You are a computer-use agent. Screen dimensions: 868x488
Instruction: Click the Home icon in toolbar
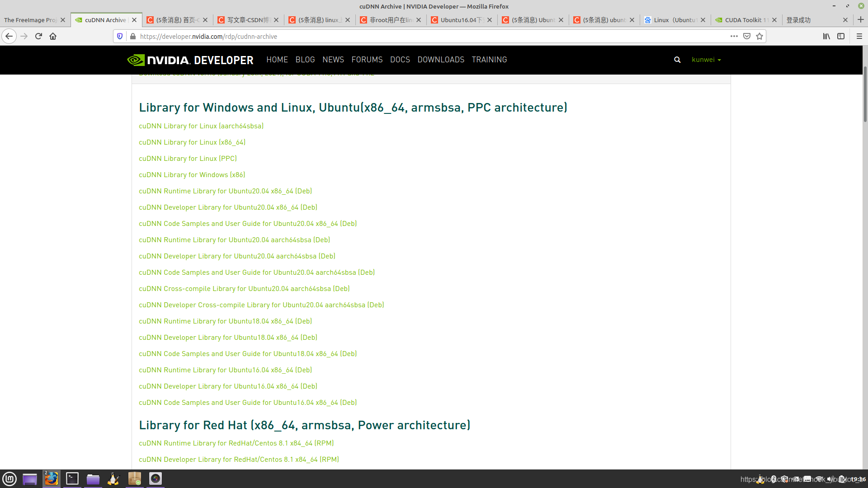click(53, 36)
